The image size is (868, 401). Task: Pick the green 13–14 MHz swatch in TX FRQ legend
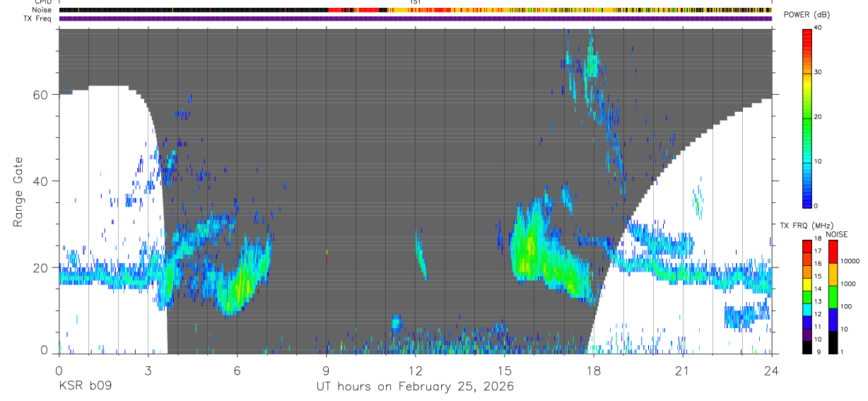click(x=807, y=296)
